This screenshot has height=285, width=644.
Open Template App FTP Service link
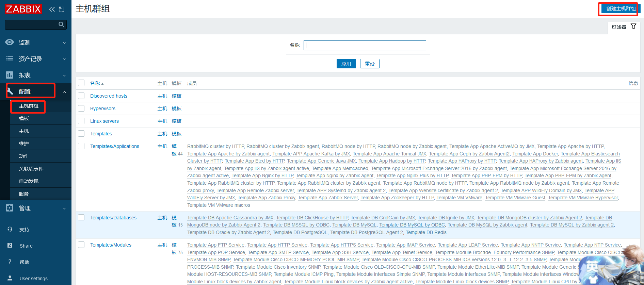[216, 245]
